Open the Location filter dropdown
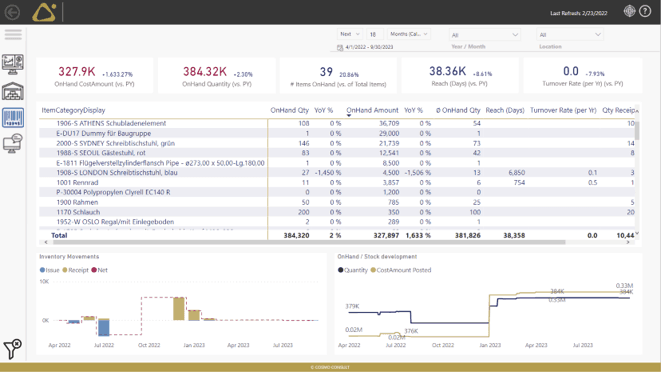 click(x=570, y=35)
